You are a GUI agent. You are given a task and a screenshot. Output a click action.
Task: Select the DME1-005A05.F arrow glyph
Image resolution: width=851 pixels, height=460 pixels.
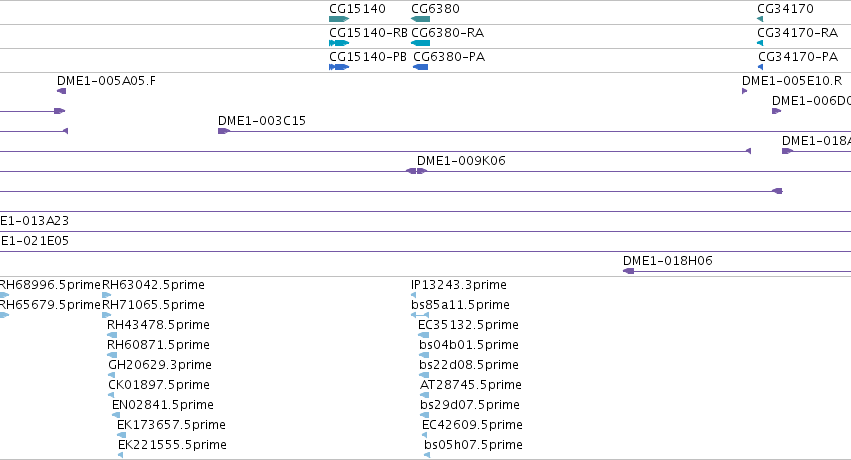tap(61, 91)
